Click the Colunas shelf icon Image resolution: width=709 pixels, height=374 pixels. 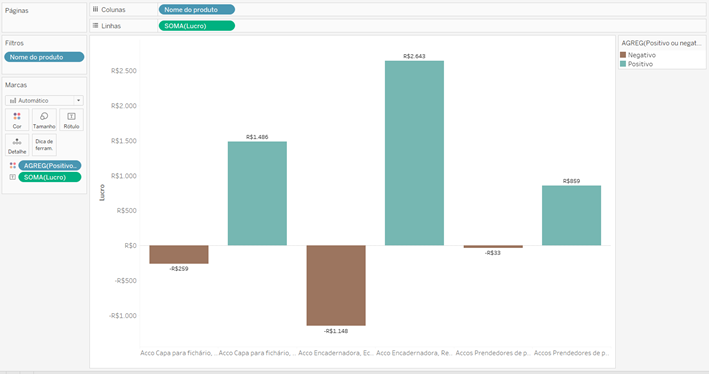pyautogui.click(x=95, y=9)
